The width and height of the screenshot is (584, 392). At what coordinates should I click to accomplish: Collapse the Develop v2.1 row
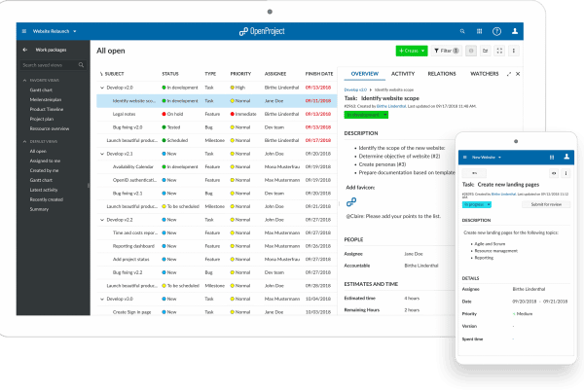pyautogui.click(x=102, y=154)
